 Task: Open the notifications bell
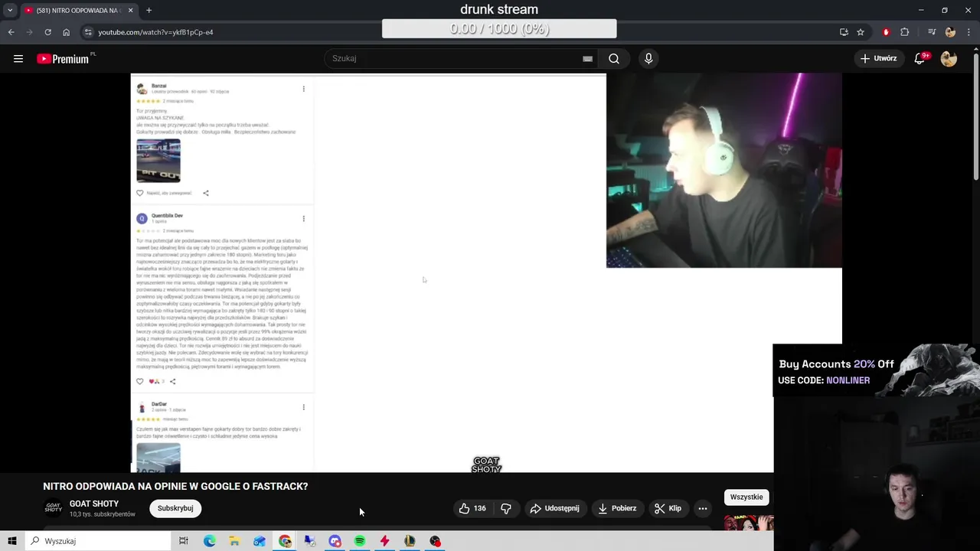pos(920,58)
